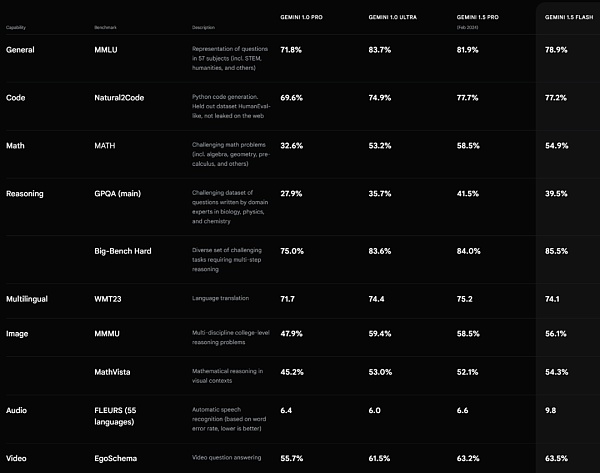Select the WMT23 benchmark name
600x473 pixels.
click(109, 298)
